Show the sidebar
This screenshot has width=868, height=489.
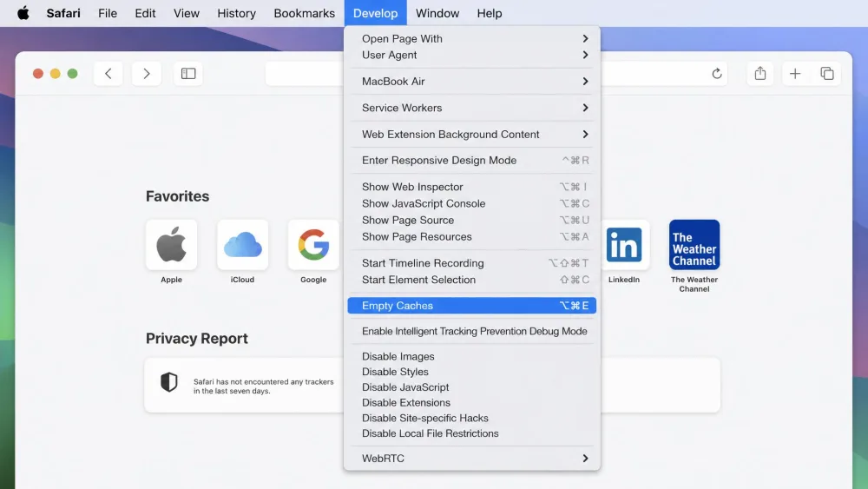[x=188, y=74]
